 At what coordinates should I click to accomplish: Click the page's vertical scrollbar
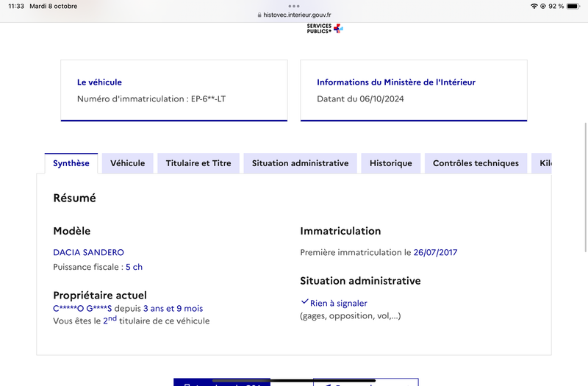coord(586,187)
